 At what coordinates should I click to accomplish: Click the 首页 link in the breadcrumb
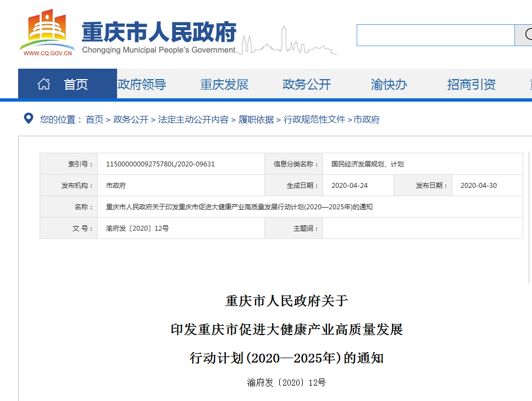tap(95, 120)
